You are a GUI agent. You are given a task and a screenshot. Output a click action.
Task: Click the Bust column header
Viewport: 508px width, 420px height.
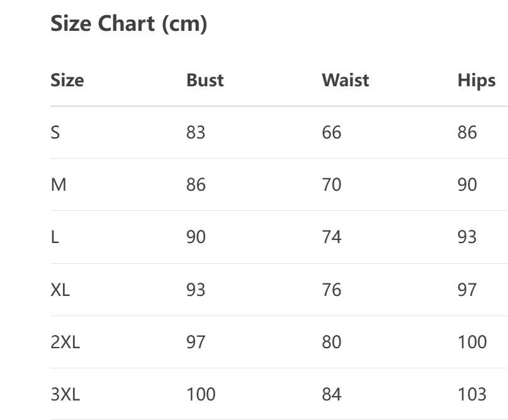click(x=205, y=81)
